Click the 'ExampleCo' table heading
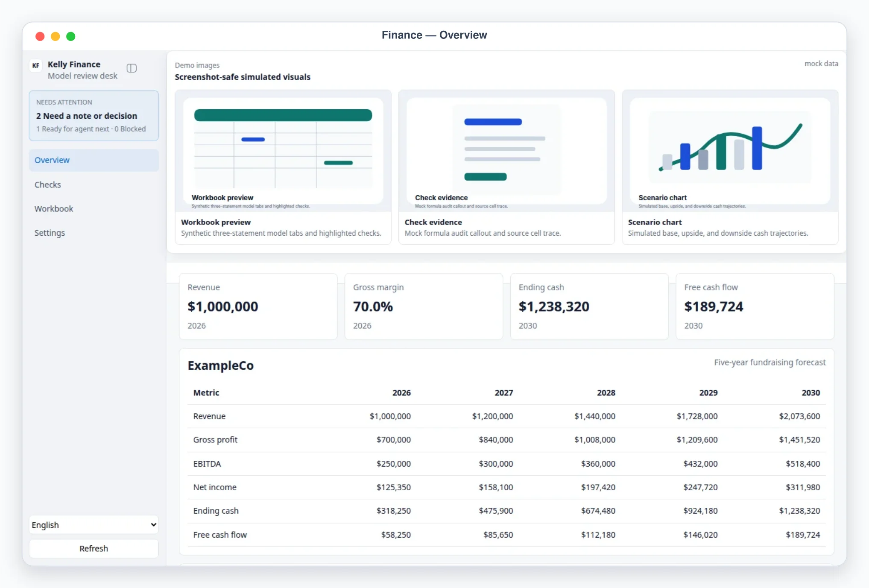 (x=221, y=366)
